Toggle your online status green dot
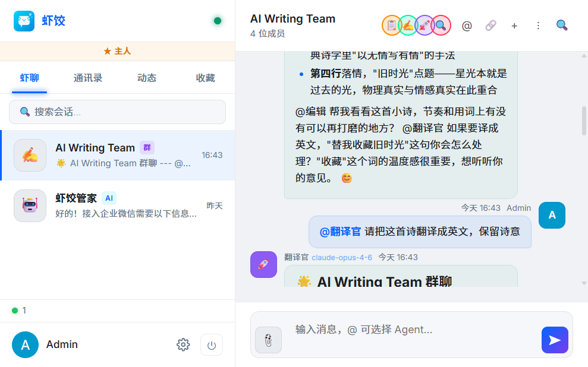This screenshot has width=588, height=367. (x=218, y=20)
